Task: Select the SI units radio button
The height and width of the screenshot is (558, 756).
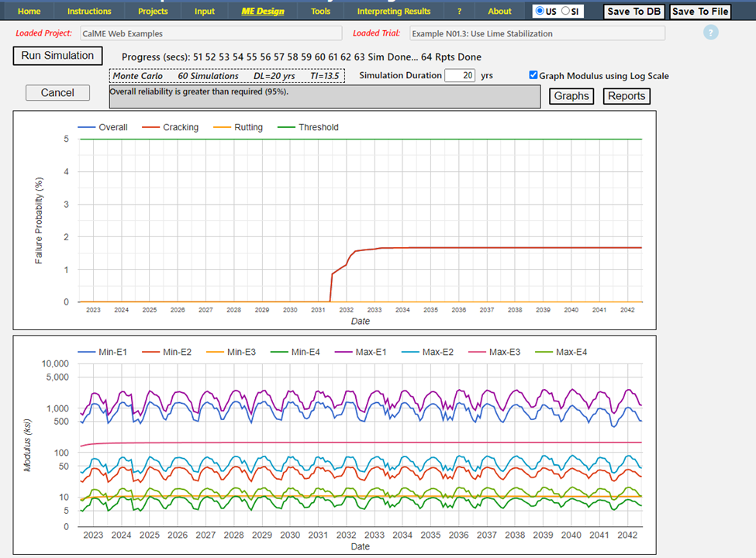Action: (x=564, y=11)
